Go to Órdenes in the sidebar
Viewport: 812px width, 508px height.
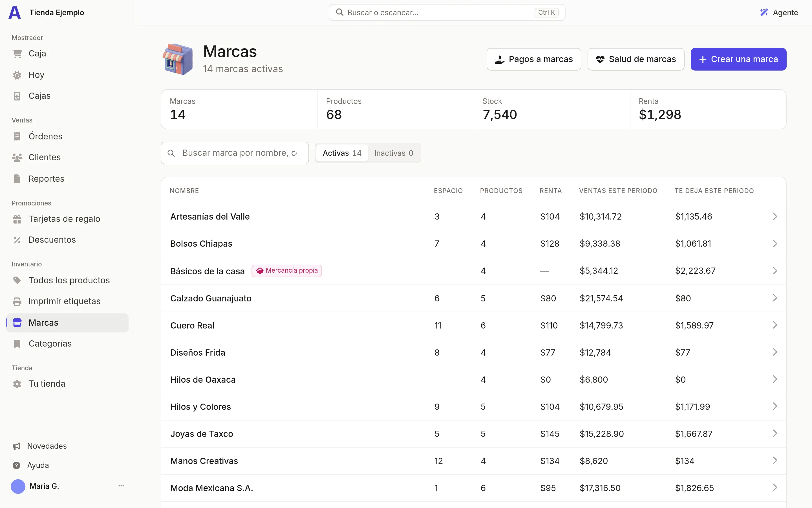click(x=67, y=136)
